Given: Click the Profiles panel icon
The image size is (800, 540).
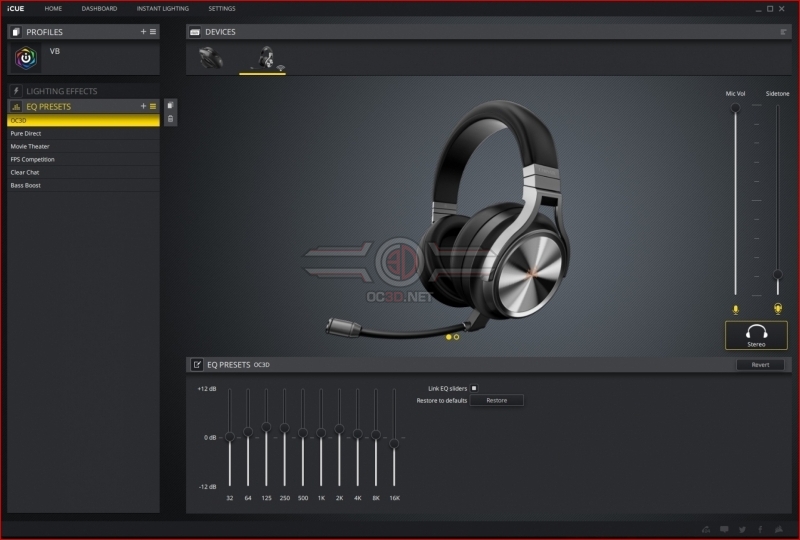Looking at the screenshot, I should tap(16, 32).
